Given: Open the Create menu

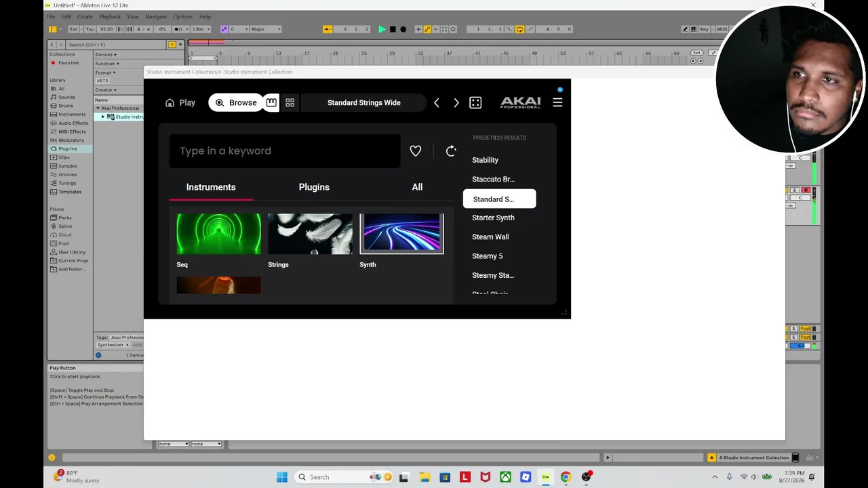Looking at the screenshot, I should click(85, 16).
